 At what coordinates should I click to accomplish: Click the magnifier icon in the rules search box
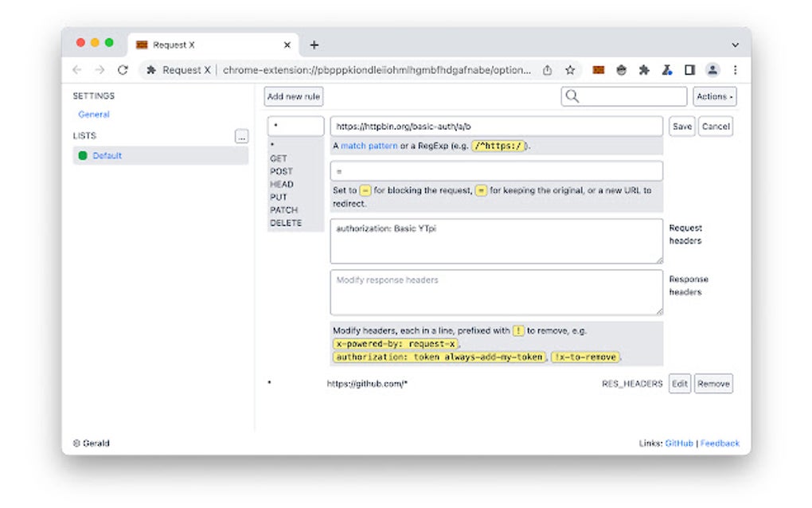coord(572,96)
